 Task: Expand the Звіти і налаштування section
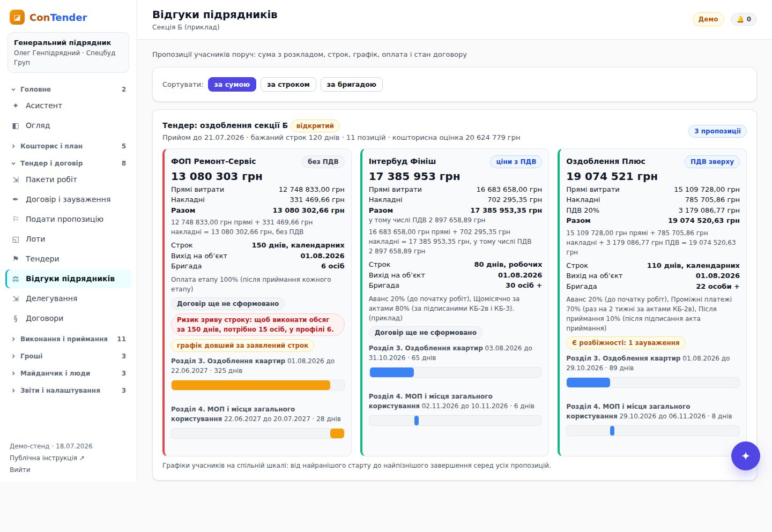pyautogui.click(x=69, y=391)
